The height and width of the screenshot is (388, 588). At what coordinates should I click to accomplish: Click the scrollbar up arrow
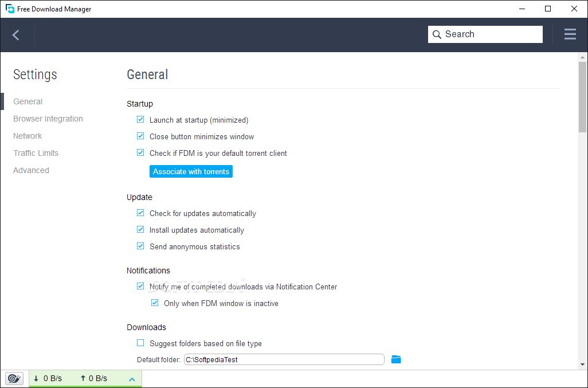point(582,57)
